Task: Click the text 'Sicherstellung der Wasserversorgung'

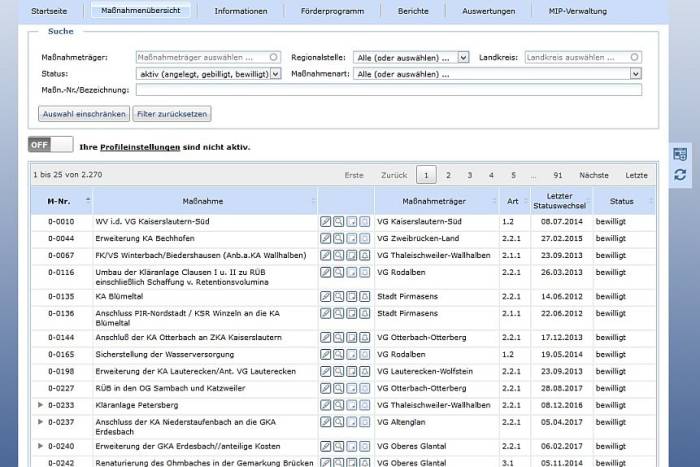Action: pos(164,354)
